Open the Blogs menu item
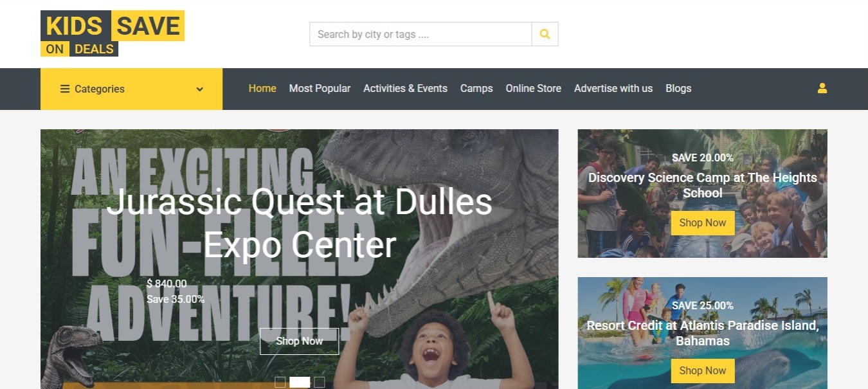 point(678,89)
